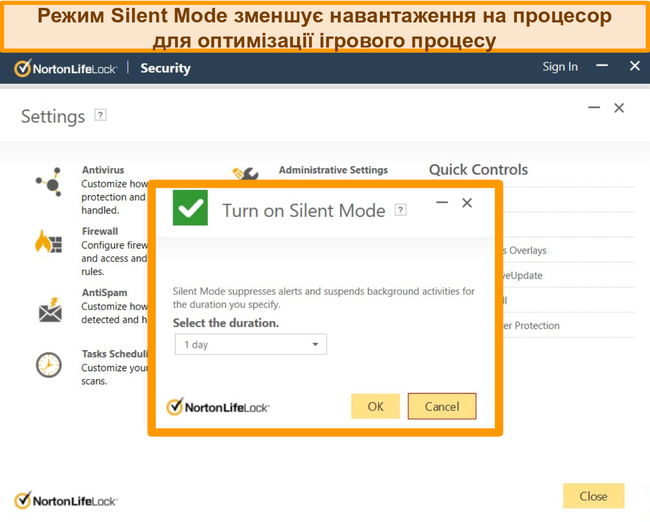
Task: Minimize the Settings panel
Action: point(594,108)
